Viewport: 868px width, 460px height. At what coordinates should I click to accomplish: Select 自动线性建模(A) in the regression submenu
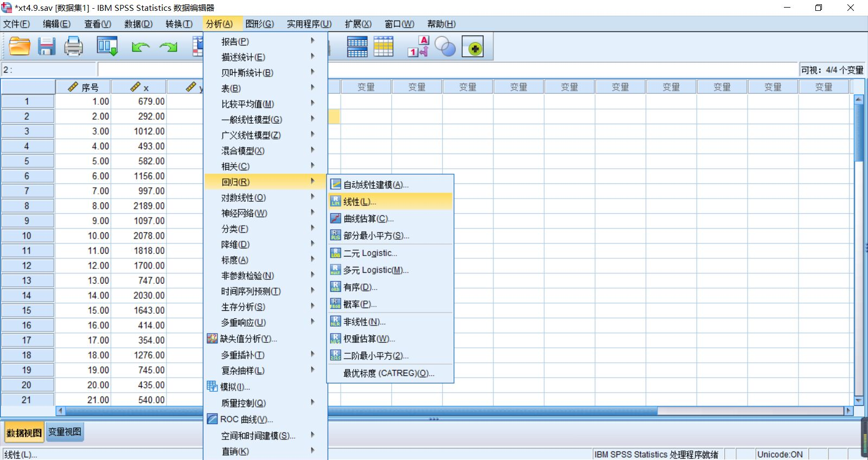pyautogui.click(x=390, y=184)
